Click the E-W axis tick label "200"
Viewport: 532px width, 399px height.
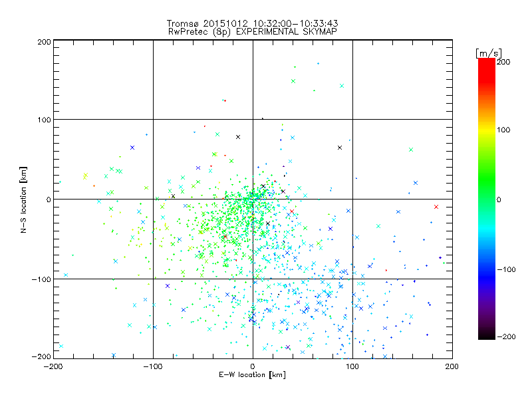coord(452,366)
